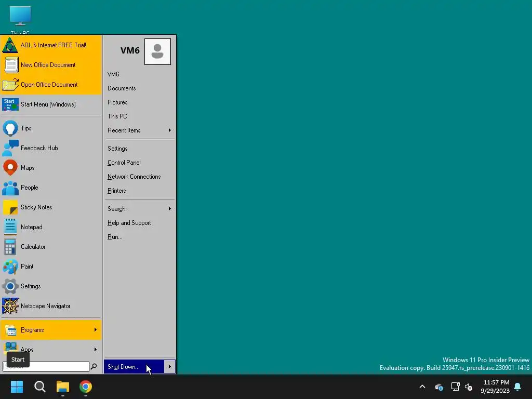Screen dimensions: 532x399
Task: Show hidden tray icons chevron
Action: click(422, 387)
